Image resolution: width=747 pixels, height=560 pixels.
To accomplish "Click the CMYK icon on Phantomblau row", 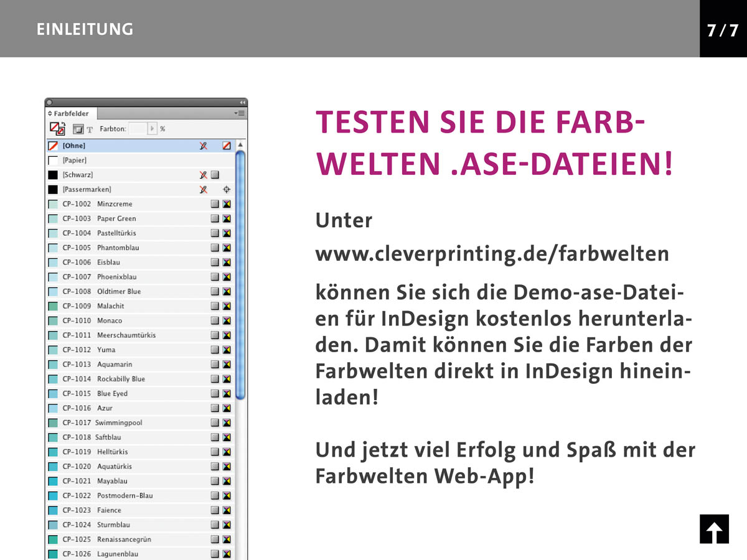I will (x=227, y=248).
